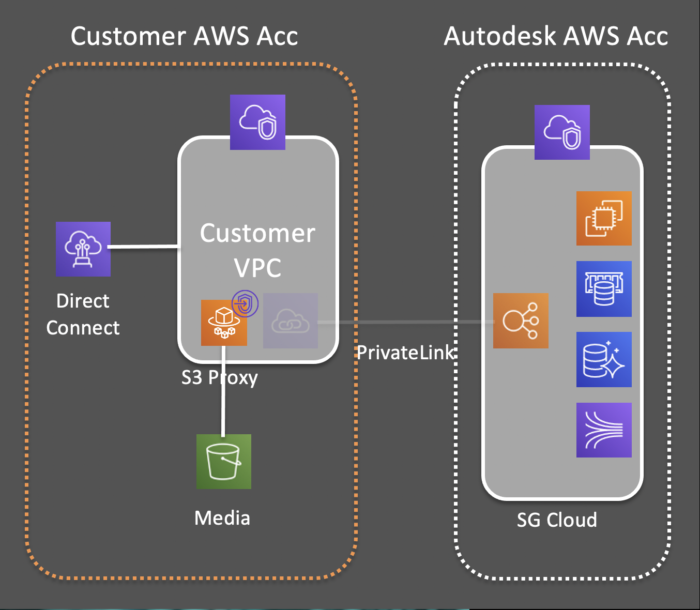The height and width of the screenshot is (610, 700).
Task: Click the 'Autodesk AWS Acc' title
Action: [x=556, y=36]
